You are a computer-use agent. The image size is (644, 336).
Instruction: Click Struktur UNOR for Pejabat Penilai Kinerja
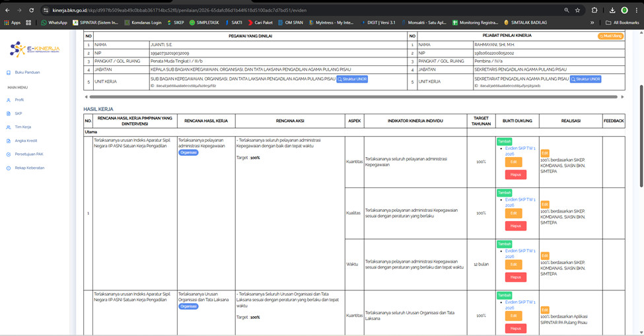585,79
